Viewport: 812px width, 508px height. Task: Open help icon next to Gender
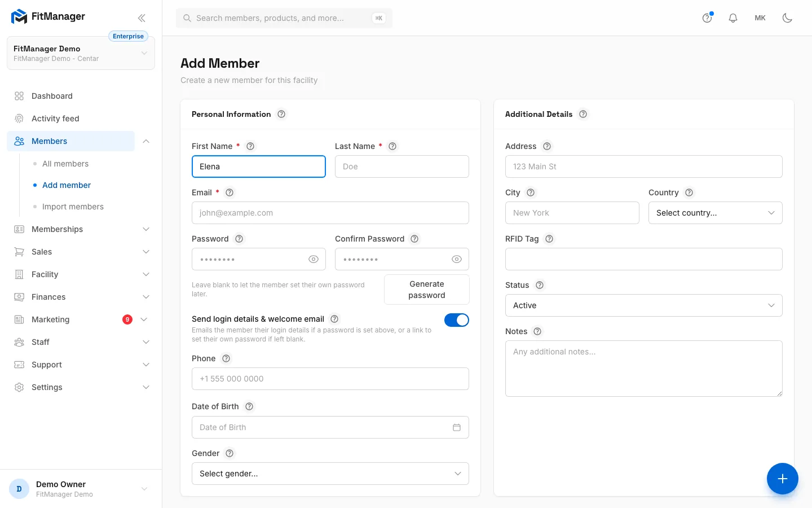[230, 453]
